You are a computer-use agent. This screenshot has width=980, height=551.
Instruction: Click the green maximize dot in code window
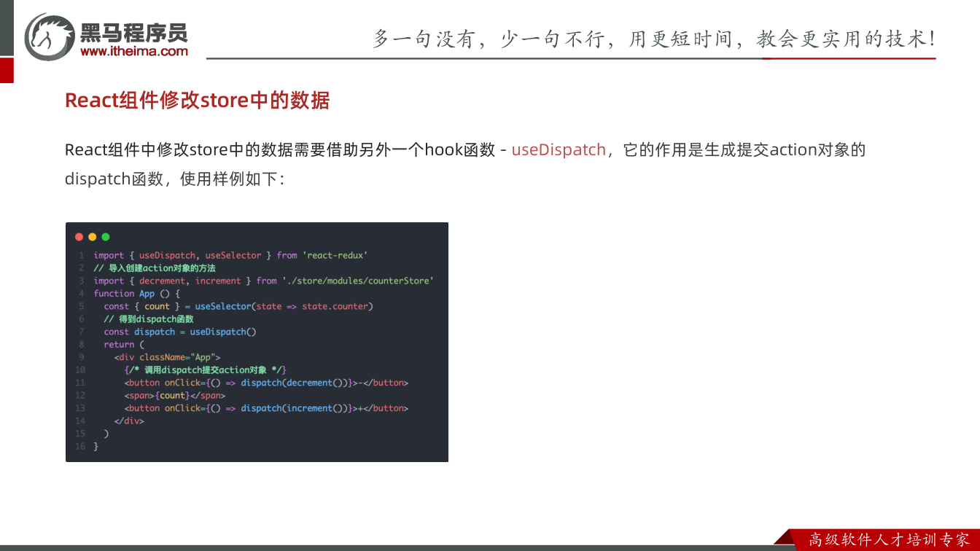coord(106,237)
